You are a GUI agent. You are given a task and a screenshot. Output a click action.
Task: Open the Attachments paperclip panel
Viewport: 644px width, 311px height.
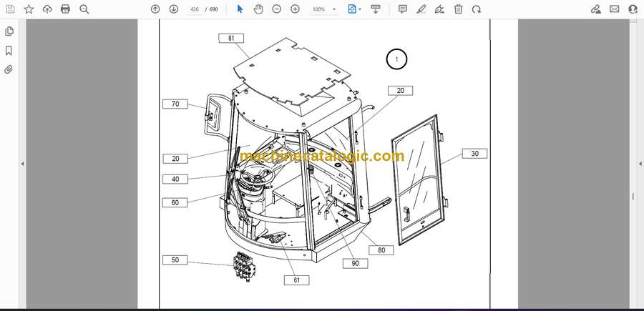[x=9, y=69]
